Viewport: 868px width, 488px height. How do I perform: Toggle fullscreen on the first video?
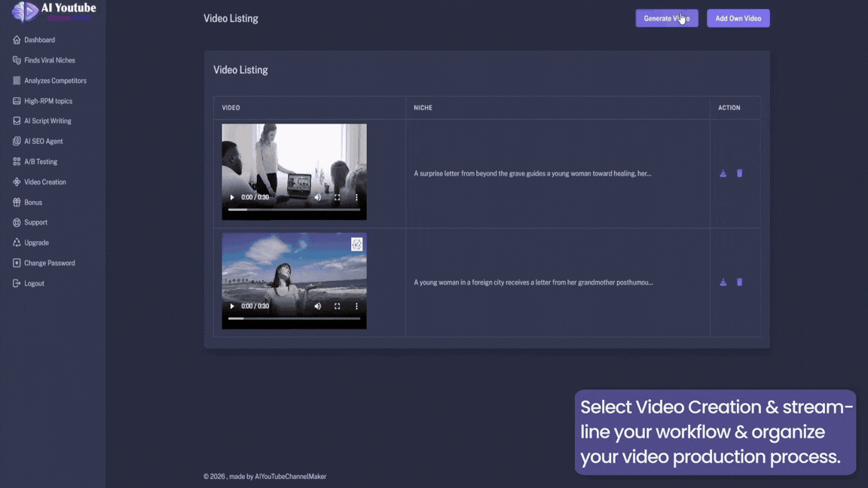pos(338,197)
